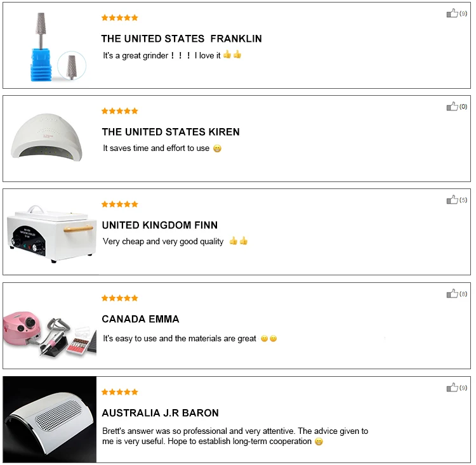This screenshot has width=476, height=465.
Task: Give thumbs-up to Canada Emma's review
Action: tap(452, 294)
